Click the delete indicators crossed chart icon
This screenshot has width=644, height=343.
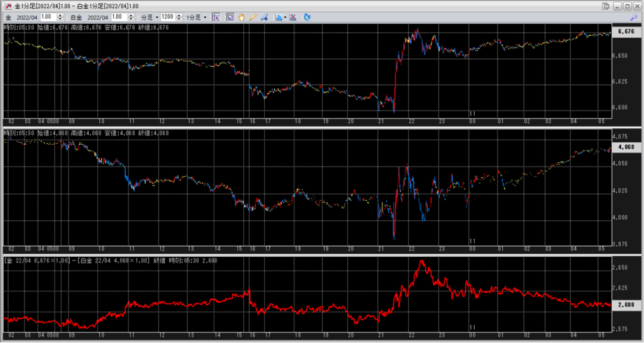(293, 17)
